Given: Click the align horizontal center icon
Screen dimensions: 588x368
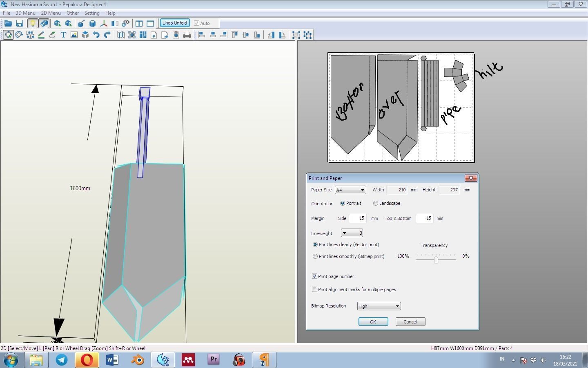Looking at the screenshot, I should tap(213, 35).
